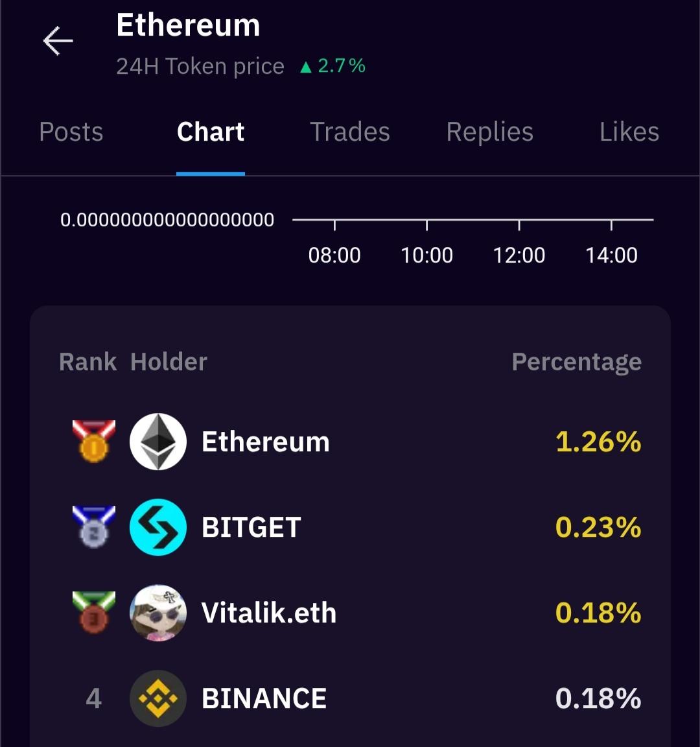Open the BINANCE holder name

pos(264,699)
